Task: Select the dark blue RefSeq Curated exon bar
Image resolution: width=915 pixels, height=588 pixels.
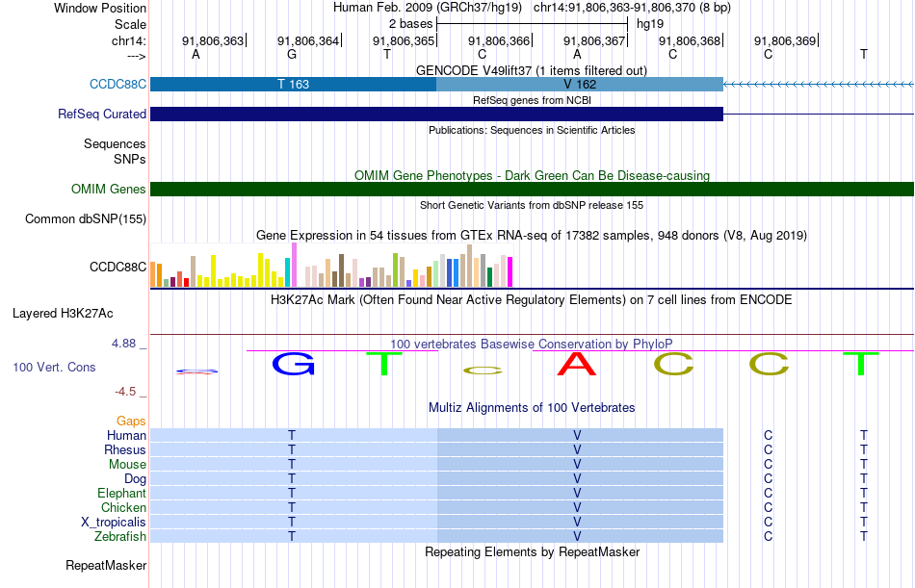Action: [x=436, y=114]
